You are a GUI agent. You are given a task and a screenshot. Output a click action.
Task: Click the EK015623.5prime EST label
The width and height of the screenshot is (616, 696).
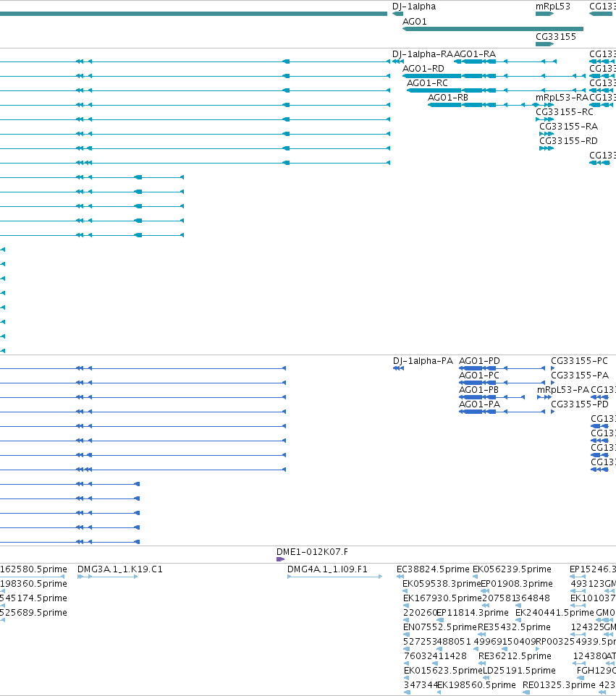(x=443, y=670)
